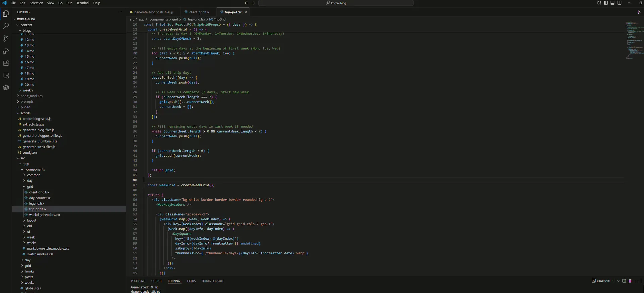The height and width of the screenshot is (293, 644).
Task: Kill the terminal with the trash icon
Action: point(630,281)
